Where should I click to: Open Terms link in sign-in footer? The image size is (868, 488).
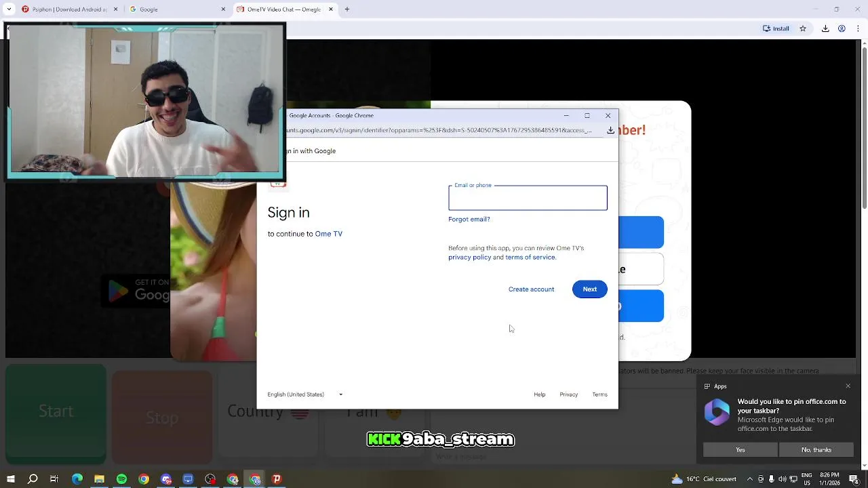pyautogui.click(x=599, y=394)
